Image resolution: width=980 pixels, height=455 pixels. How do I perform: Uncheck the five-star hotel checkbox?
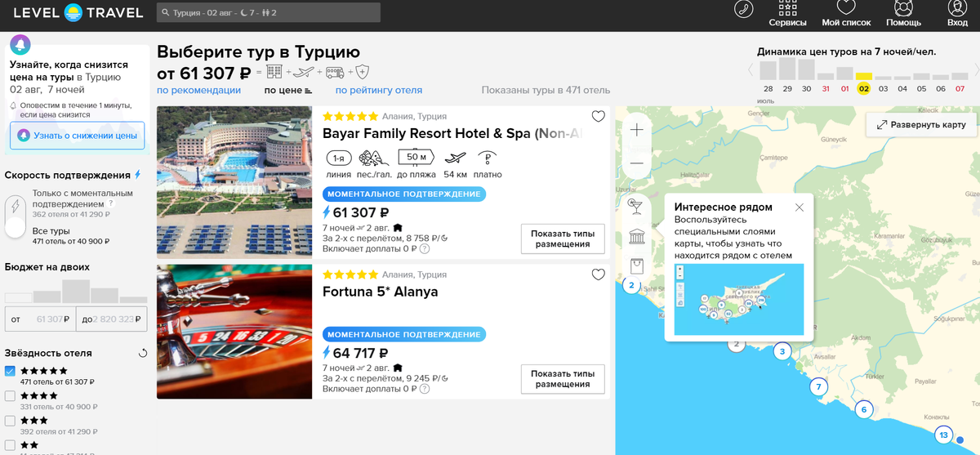[x=10, y=371]
